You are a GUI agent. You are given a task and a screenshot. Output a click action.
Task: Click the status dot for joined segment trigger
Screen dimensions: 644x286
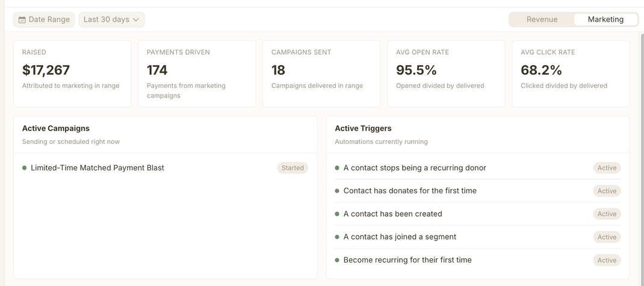(x=337, y=237)
